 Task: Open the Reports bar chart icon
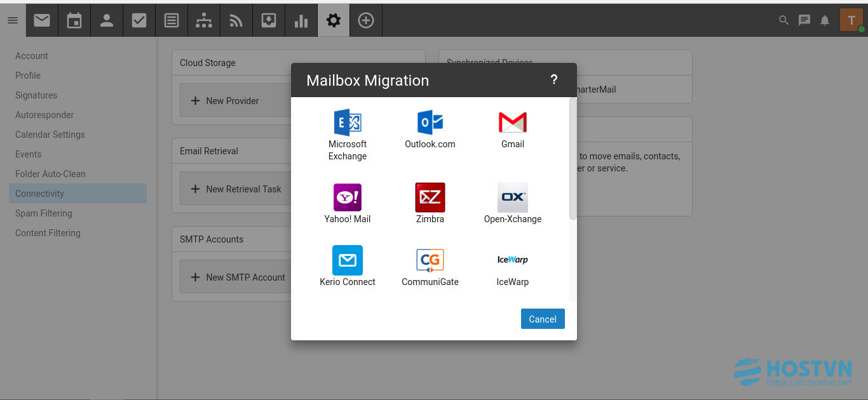(301, 20)
